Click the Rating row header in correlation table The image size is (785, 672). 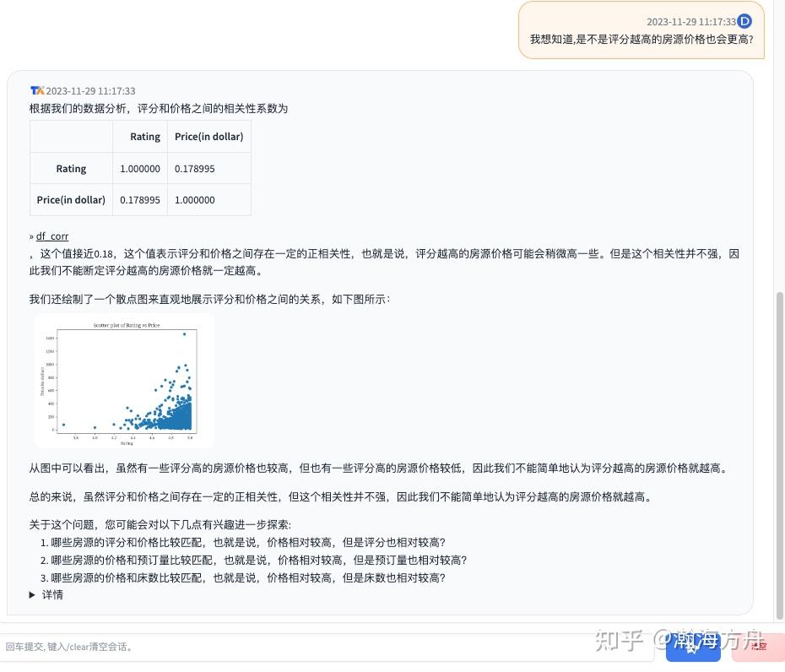(x=71, y=168)
